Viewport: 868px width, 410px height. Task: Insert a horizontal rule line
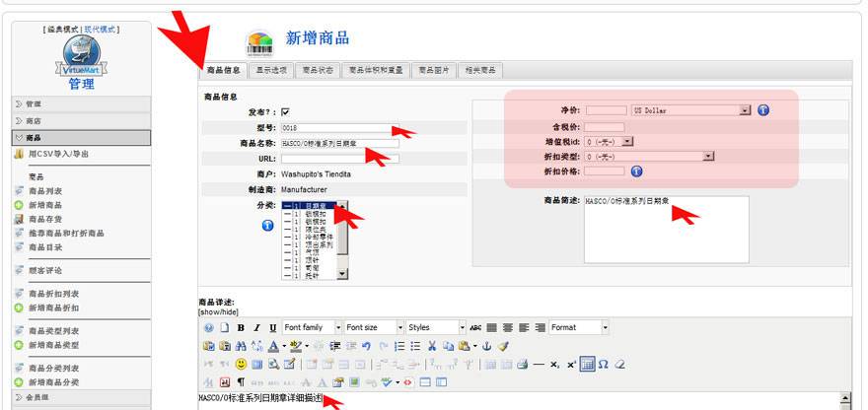click(539, 364)
